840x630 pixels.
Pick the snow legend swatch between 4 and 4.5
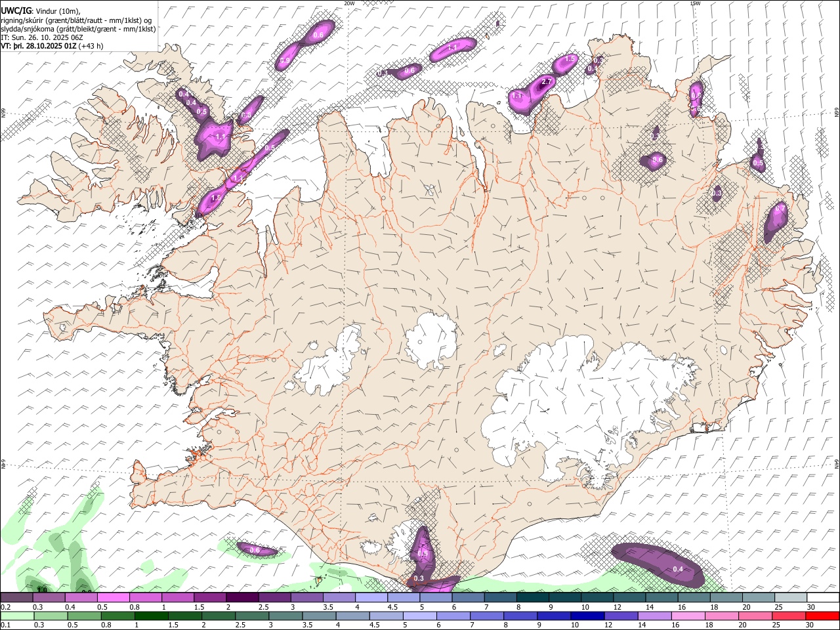(371, 598)
